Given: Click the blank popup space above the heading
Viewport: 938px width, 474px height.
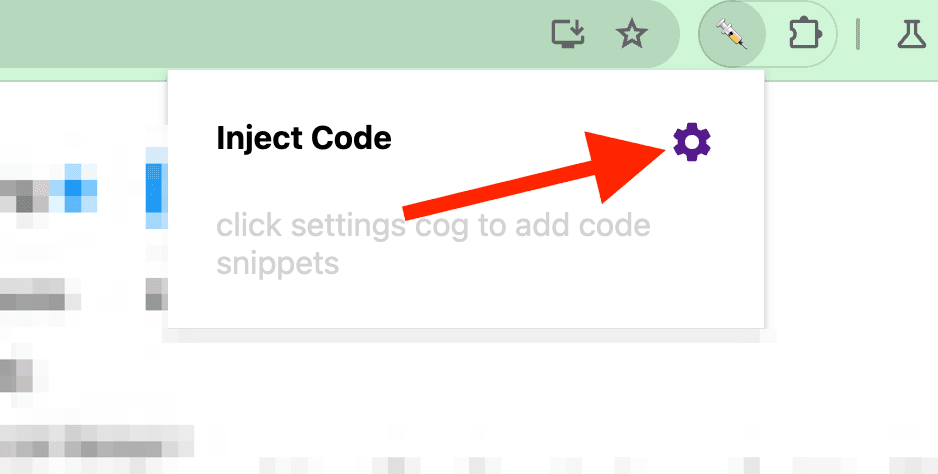Looking at the screenshot, I should pos(465,96).
